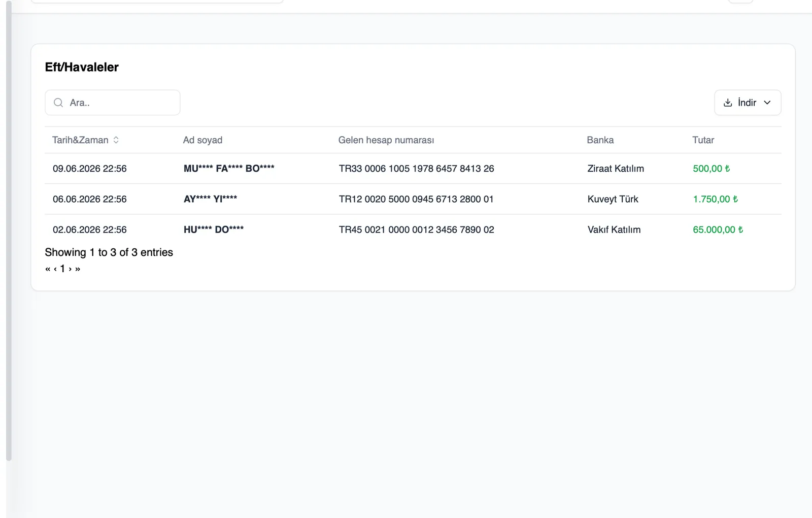The height and width of the screenshot is (518, 812).
Task: Click the 65.000,00 ₺ amount
Action: 718,230
